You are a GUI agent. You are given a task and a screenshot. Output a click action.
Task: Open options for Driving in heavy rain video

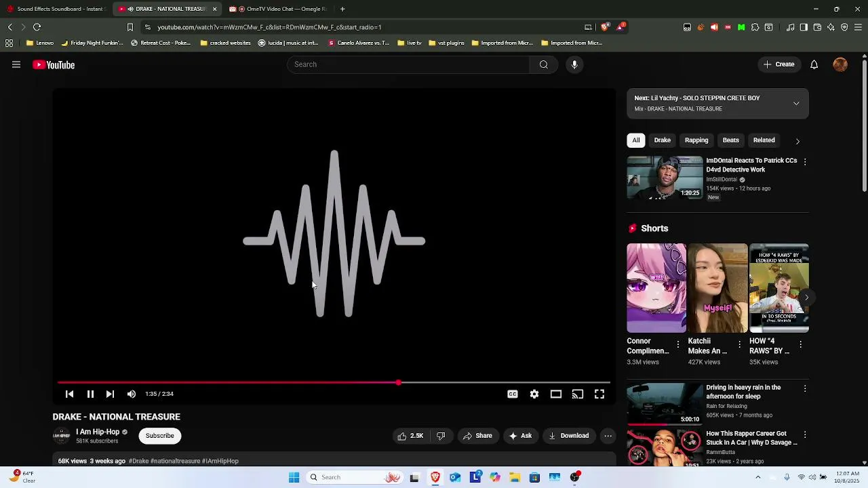805,389
